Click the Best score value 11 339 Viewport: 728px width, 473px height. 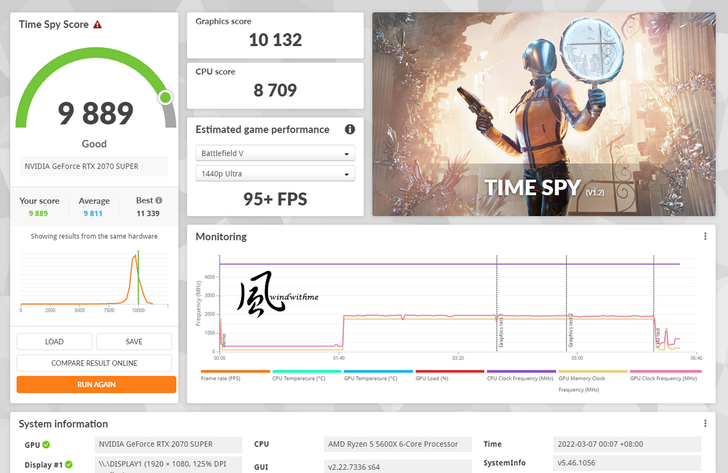point(148,214)
